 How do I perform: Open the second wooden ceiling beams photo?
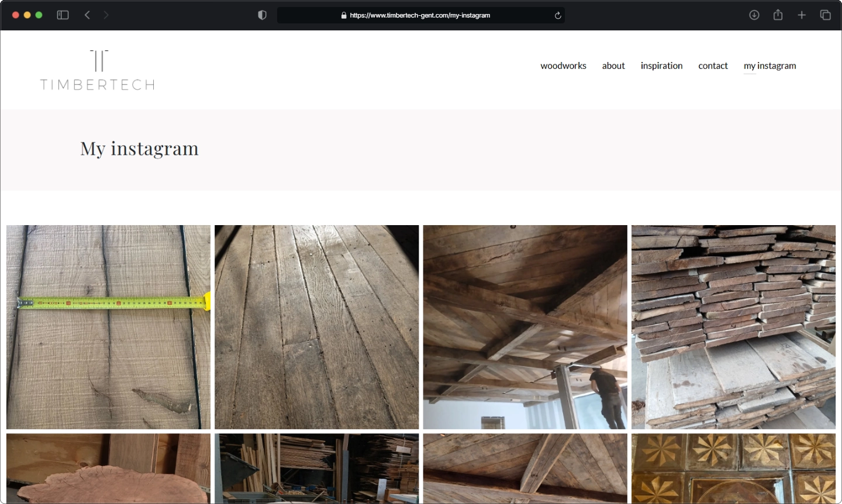[525, 468]
